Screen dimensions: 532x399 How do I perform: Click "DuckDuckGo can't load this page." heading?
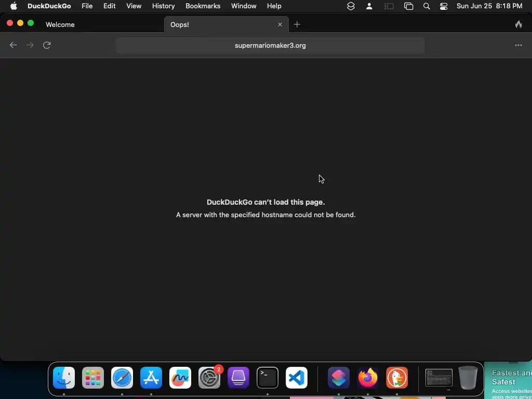point(265,202)
